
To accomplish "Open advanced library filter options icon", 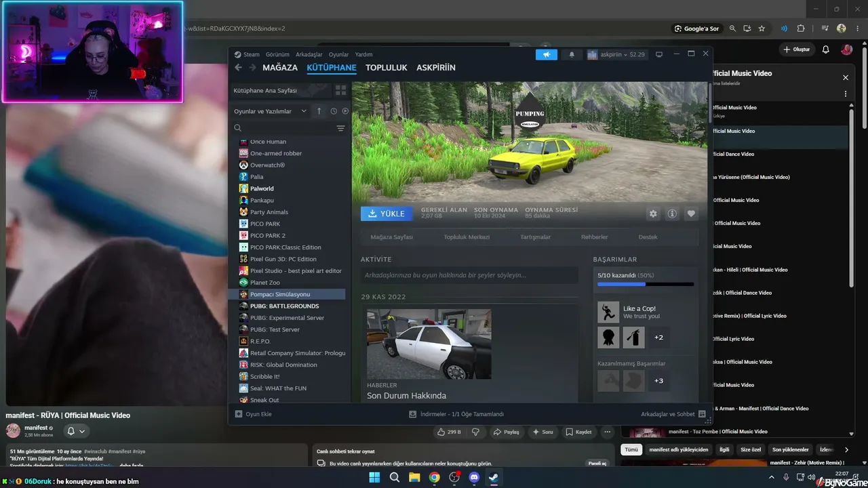I will click(x=340, y=128).
